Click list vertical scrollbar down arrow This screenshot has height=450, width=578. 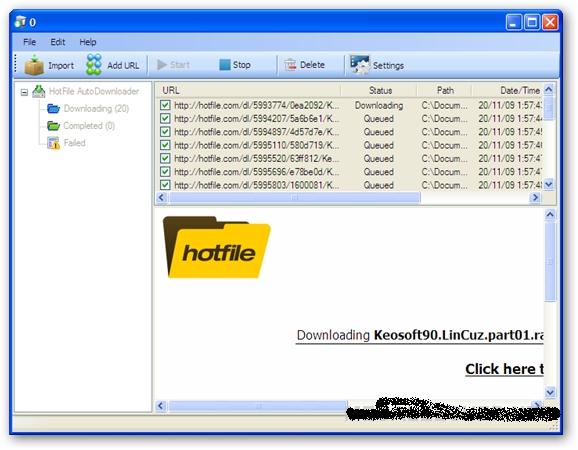(549, 184)
